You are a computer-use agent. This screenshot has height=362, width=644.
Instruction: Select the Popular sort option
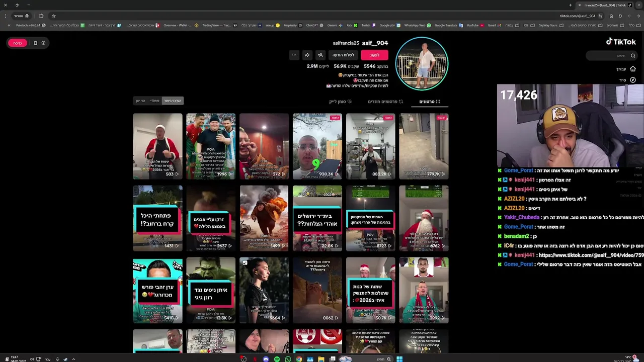pos(154,101)
